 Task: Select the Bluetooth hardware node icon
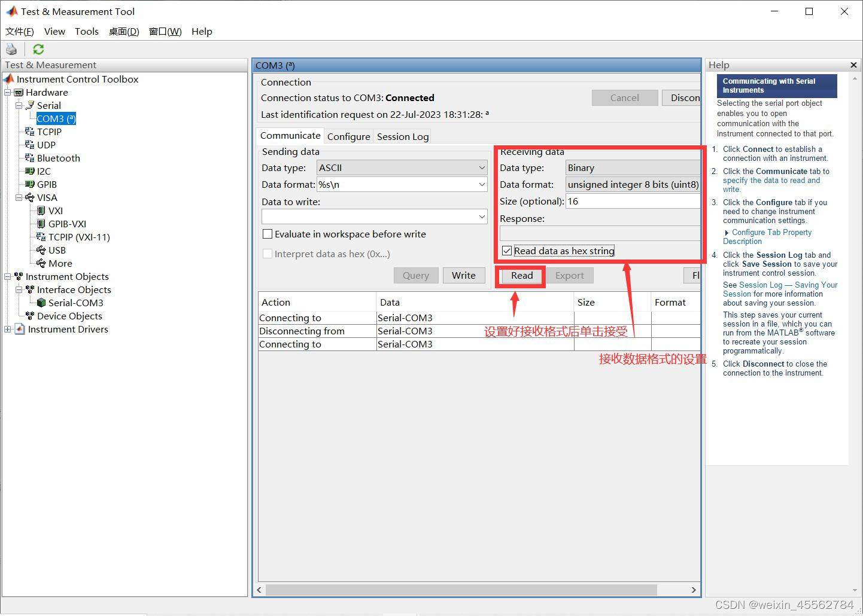coord(29,158)
